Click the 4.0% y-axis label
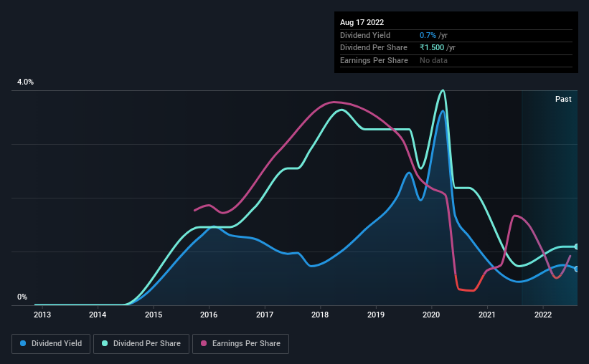Screen dimensions: 589x364 (x=25, y=82)
